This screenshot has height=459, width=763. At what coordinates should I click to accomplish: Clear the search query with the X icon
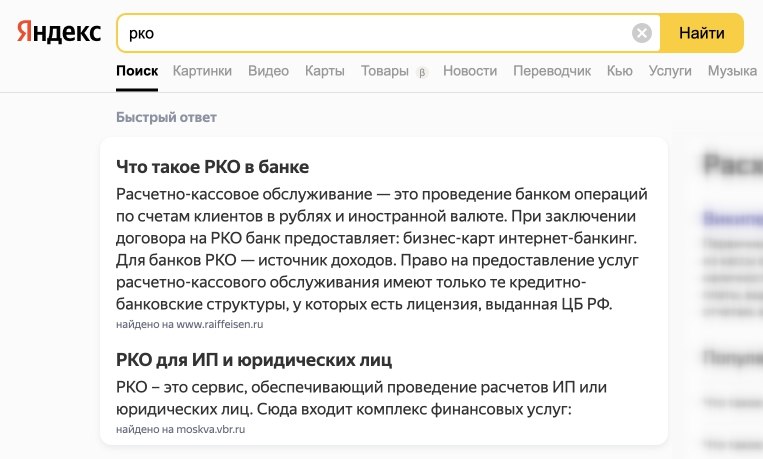[642, 33]
